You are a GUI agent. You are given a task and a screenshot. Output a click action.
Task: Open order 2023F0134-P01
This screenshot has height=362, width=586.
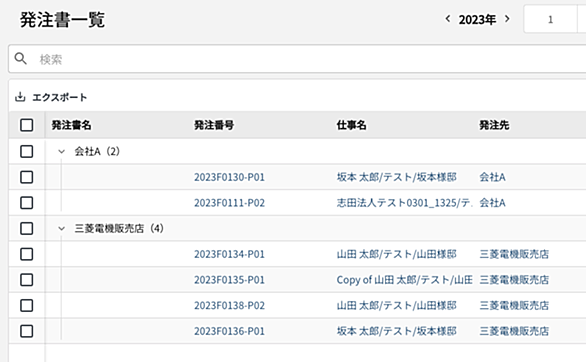[x=229, y=254]
